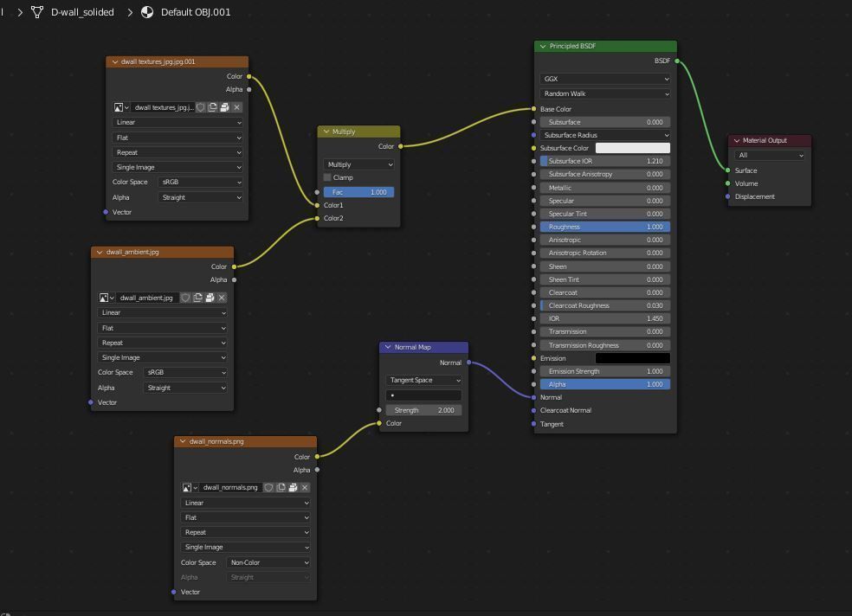Open Single Image source dropdown in dwall_normals node
Viewport: 852px width, 616px height.
(x=246, y=547)
